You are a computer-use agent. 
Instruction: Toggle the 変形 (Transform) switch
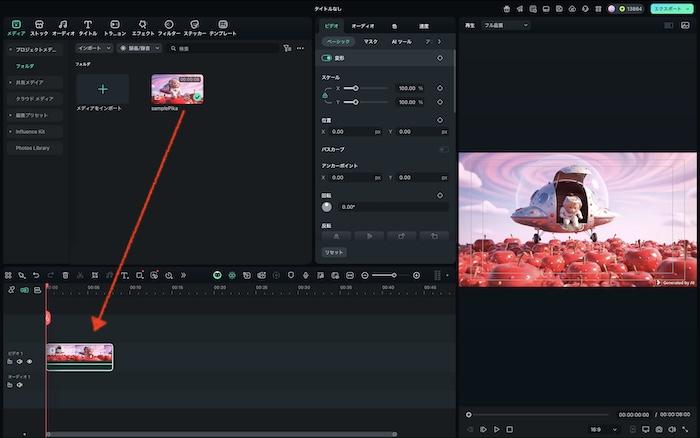pyautogui.click(x=327, y=58)
